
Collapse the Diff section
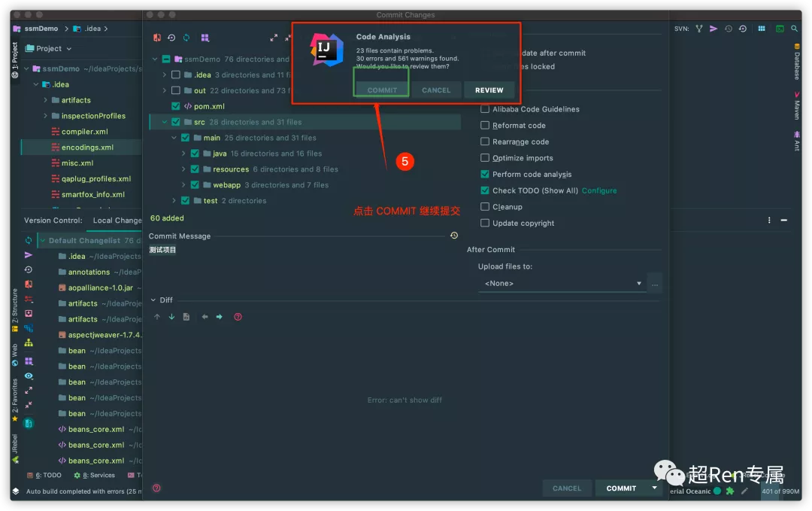click(x=153, y=300)
